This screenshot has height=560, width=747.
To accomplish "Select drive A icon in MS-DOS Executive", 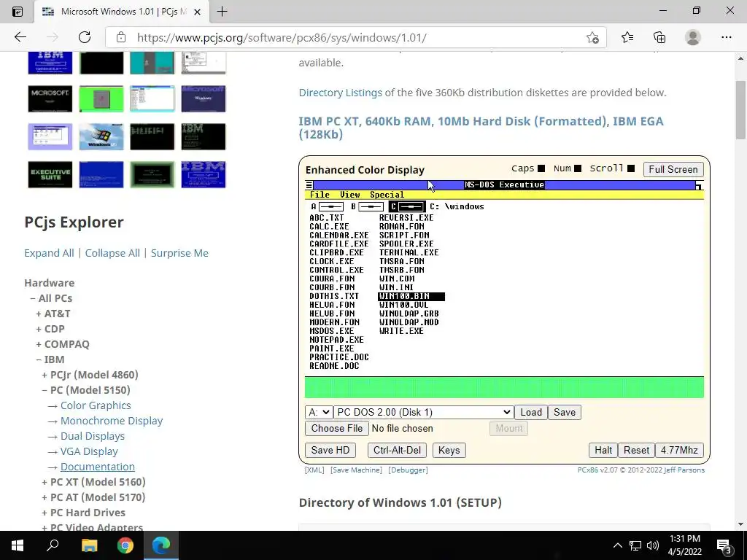I will (x=327, y=206).
